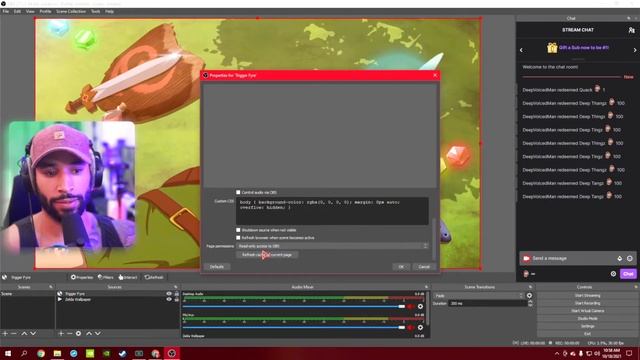Open Filters for selected source
The height and width of the screenshot is (360, 640).
(x=105, y=277)
